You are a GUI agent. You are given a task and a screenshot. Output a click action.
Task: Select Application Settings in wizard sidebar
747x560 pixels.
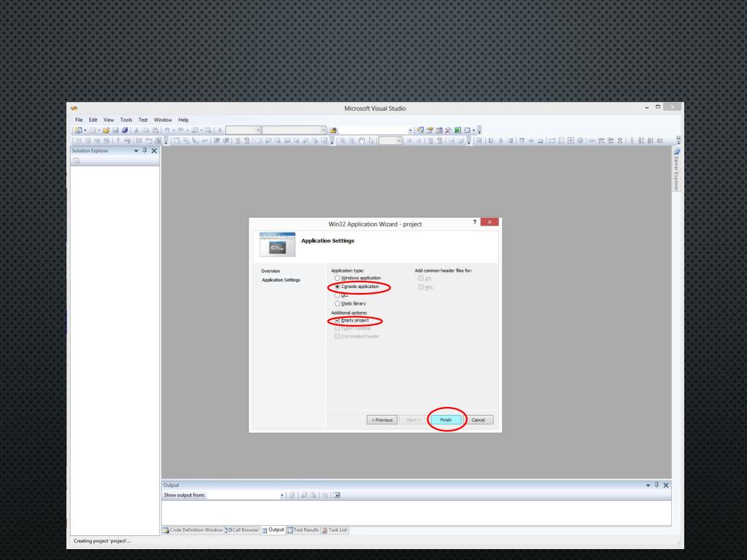281,280
